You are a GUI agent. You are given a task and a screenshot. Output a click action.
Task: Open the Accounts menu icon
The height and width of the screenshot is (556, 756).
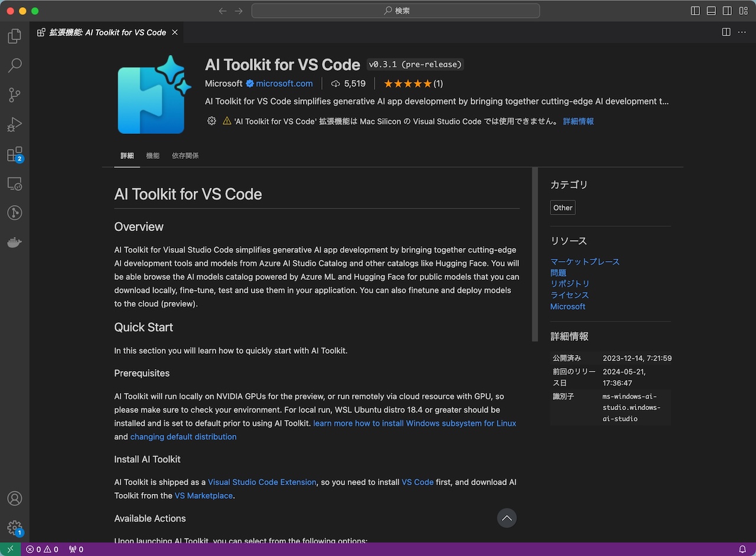tap(14, 499)
